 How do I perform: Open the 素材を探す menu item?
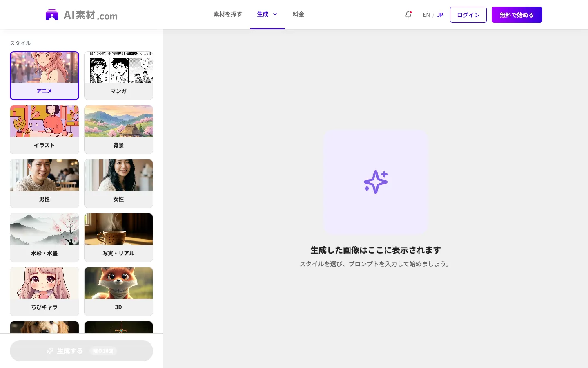click(227, 14)
